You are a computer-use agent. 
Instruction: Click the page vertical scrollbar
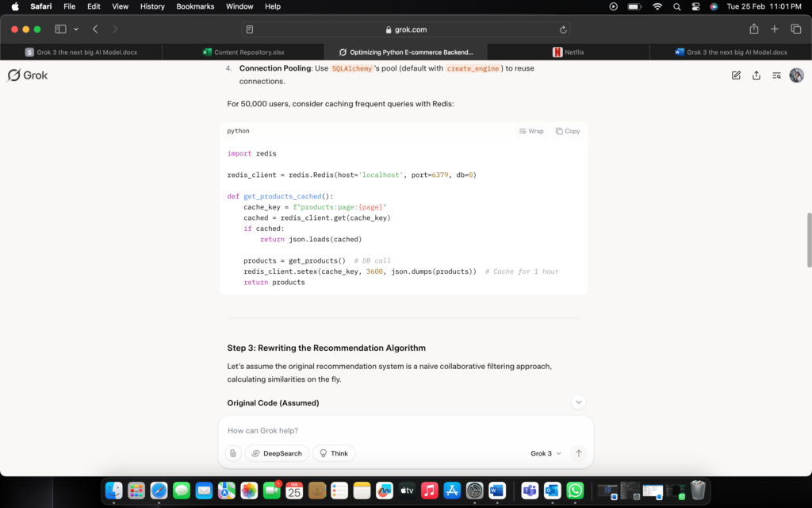coord(808,240)
